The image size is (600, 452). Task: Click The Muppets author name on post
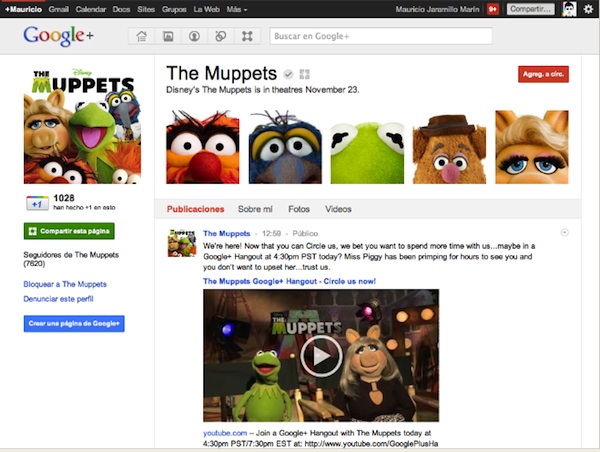coord(227,233)
